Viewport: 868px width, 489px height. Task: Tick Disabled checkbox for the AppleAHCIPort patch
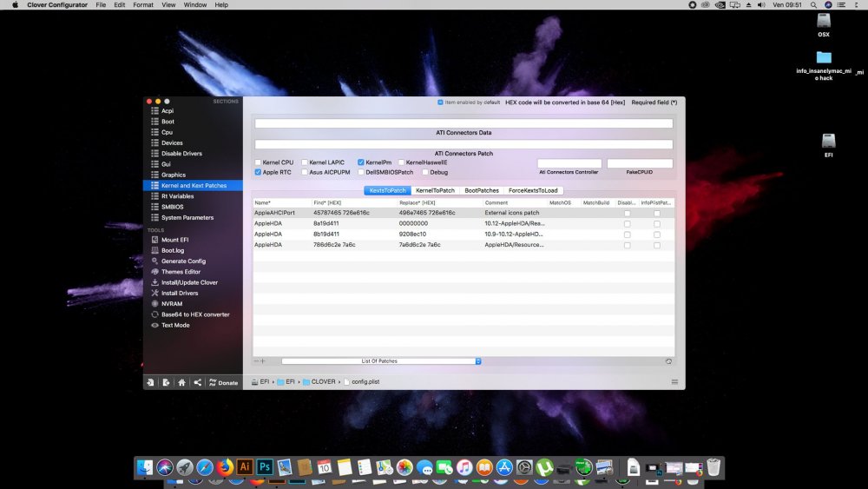(x=627, y=213)
